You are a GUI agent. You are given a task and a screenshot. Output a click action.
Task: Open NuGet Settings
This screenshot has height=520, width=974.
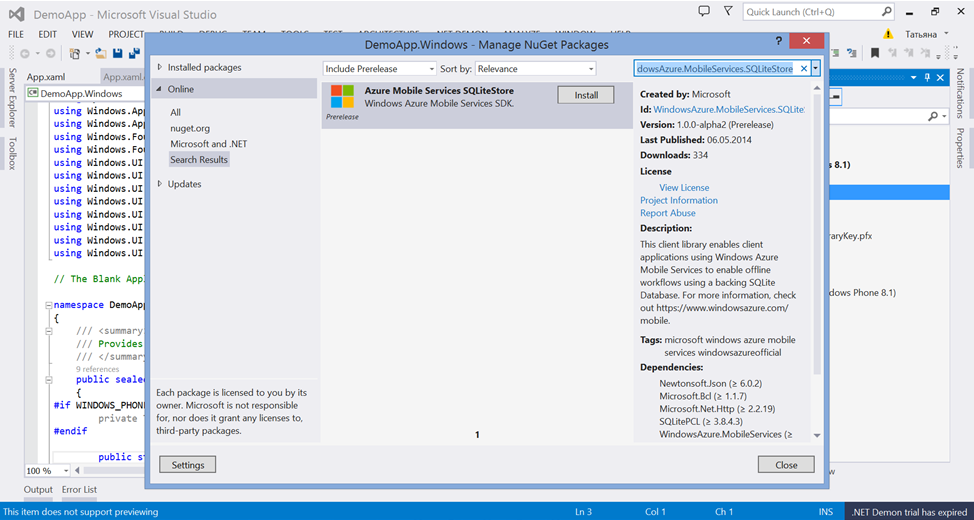click(x=188, y=465)
